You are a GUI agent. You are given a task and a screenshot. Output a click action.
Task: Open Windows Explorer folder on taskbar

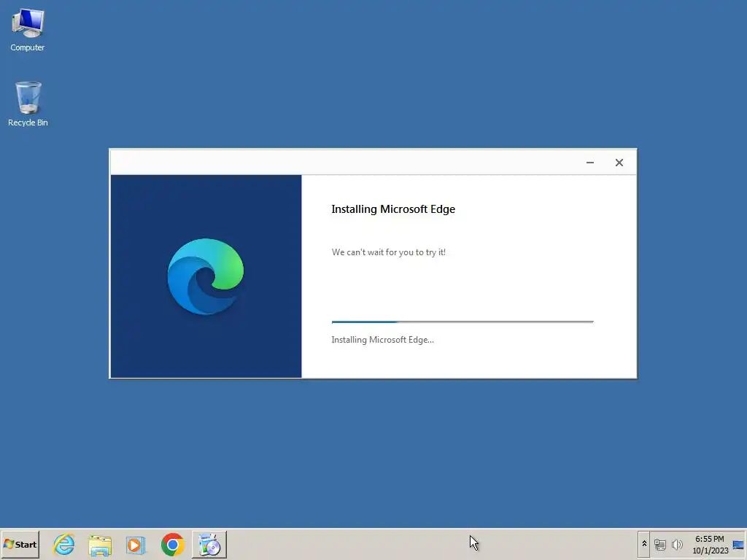pos(100,544)
